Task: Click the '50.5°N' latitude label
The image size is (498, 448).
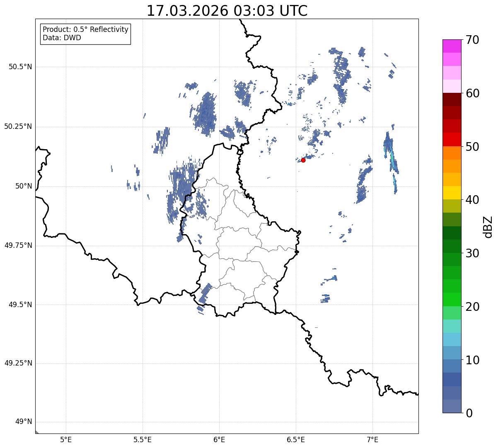Action: tap(20, 67)
